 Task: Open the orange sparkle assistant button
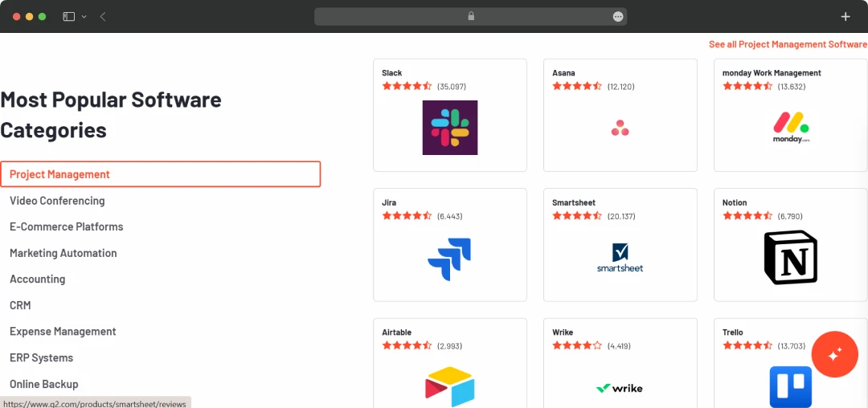click(834, 354)
